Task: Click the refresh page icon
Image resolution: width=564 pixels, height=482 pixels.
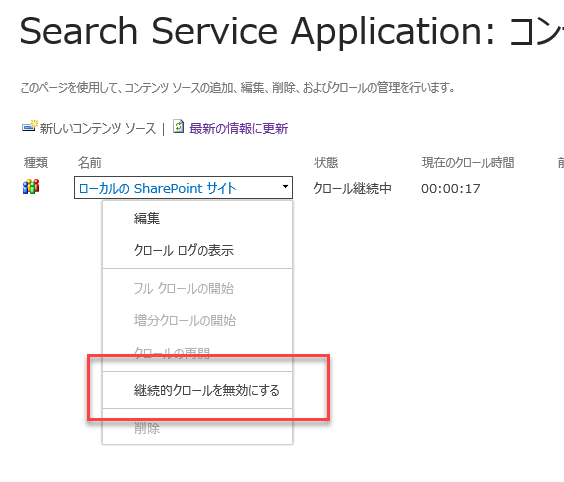Action: 178,127
